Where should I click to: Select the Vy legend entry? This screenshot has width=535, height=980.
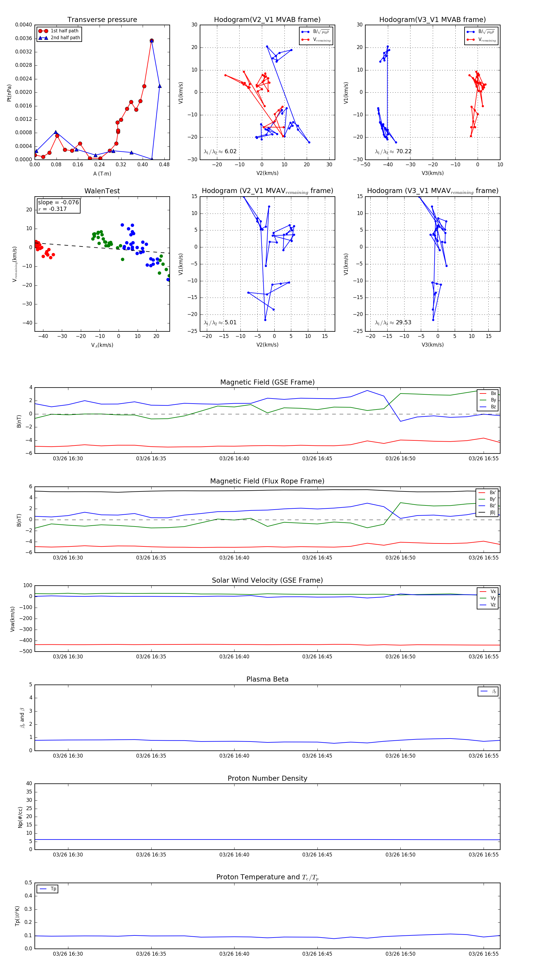(488, 598)
